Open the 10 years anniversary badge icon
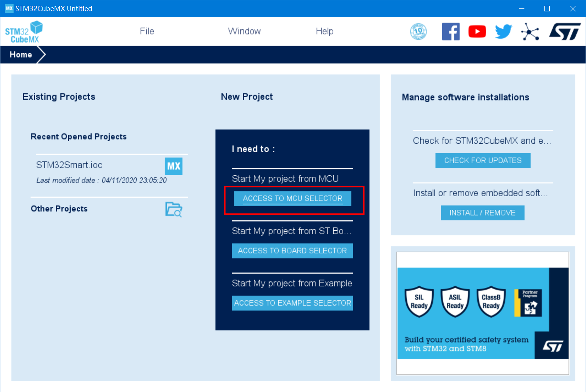The image size is (586, 392). [418, 32]
